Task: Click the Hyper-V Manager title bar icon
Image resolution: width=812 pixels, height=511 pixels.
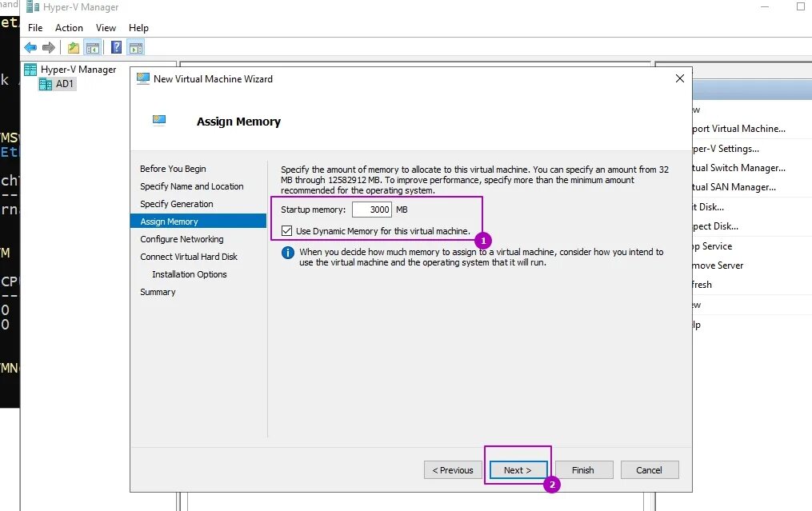Action: tap(33, 6)
